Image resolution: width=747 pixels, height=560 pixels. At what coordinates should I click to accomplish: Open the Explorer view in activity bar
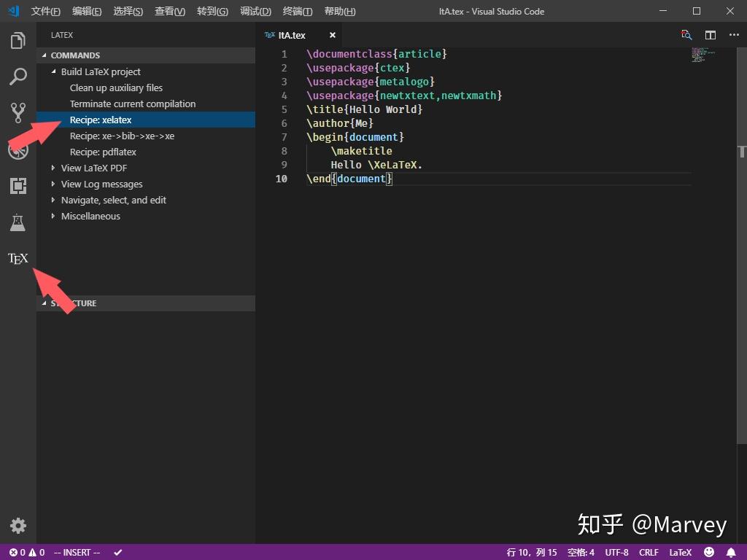coord(18,40)
